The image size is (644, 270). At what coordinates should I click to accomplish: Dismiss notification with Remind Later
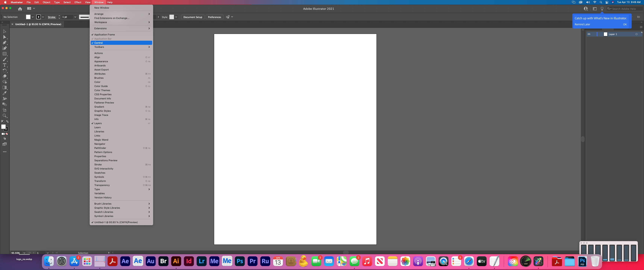point(582,24)
